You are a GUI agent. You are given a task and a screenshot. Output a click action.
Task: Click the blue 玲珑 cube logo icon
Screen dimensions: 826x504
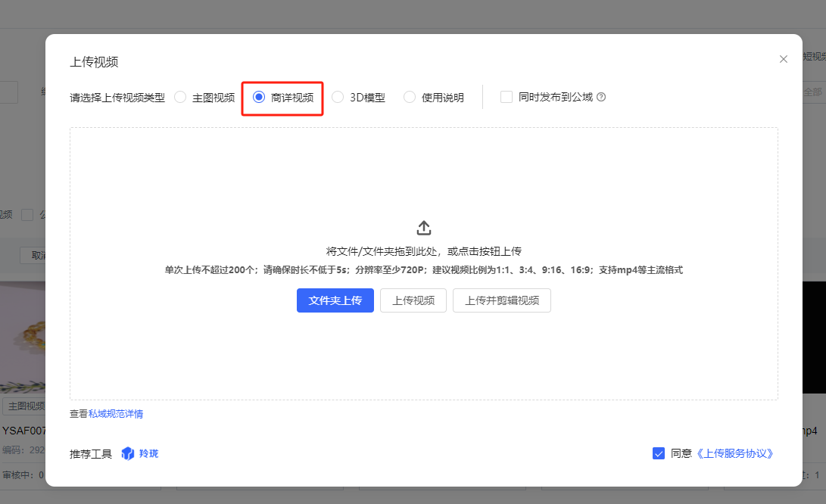(x=128, y=453)
